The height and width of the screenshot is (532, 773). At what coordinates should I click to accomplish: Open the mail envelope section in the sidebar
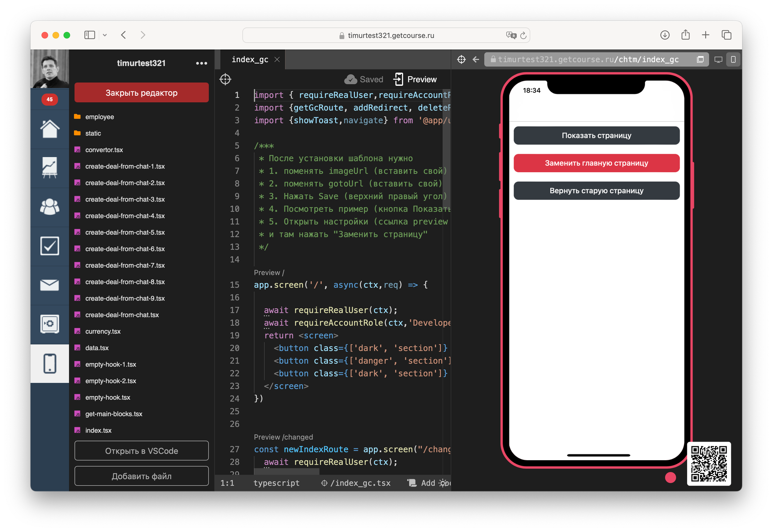tap(49, 285)
